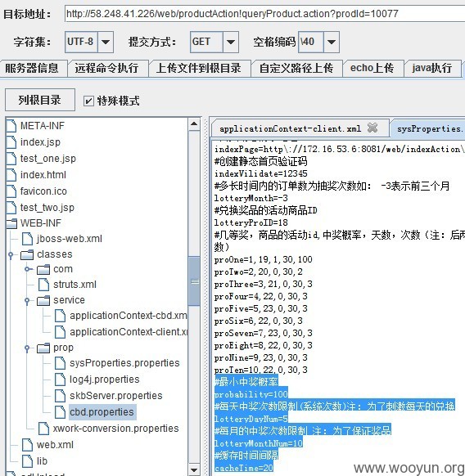Close the applicationContext-client.xml tab

pos(372,128)
